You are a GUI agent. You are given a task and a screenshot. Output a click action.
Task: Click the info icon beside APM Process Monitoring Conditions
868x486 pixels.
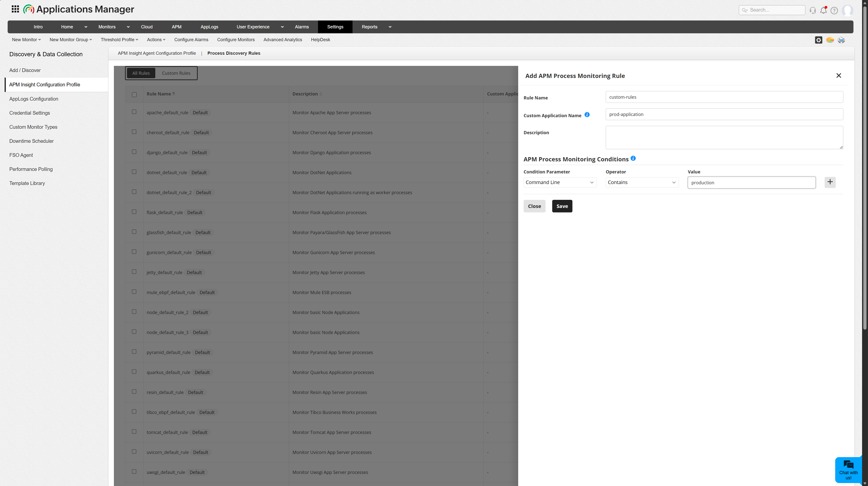pos(633,158)
